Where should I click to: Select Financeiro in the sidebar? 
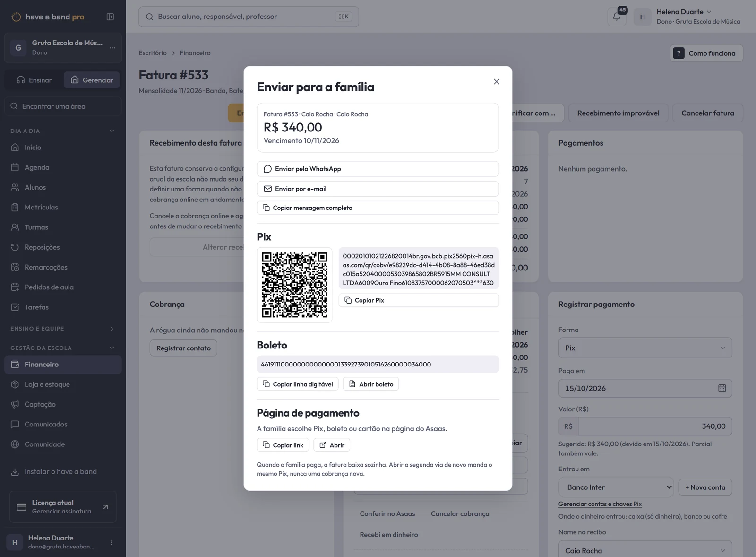(x=63, y=365)
